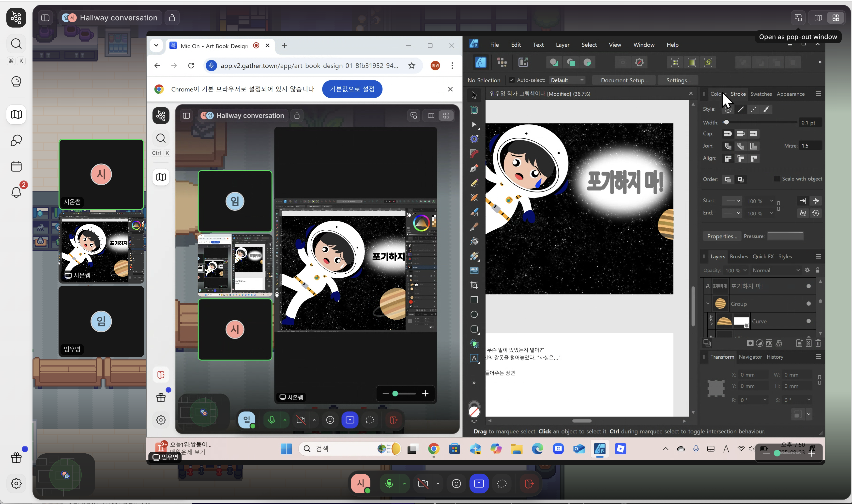Open the Layer menu
This screenshot has height=504, width=852.
(x=562, y=45)
